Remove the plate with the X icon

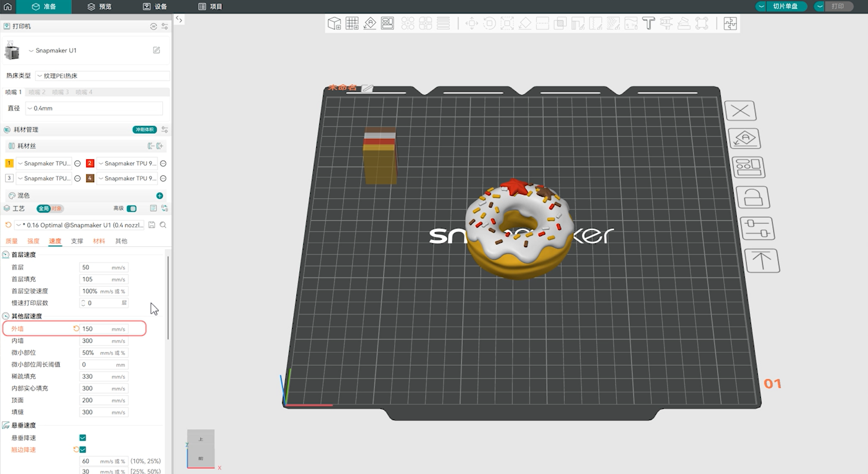click(x=740, y=111)
